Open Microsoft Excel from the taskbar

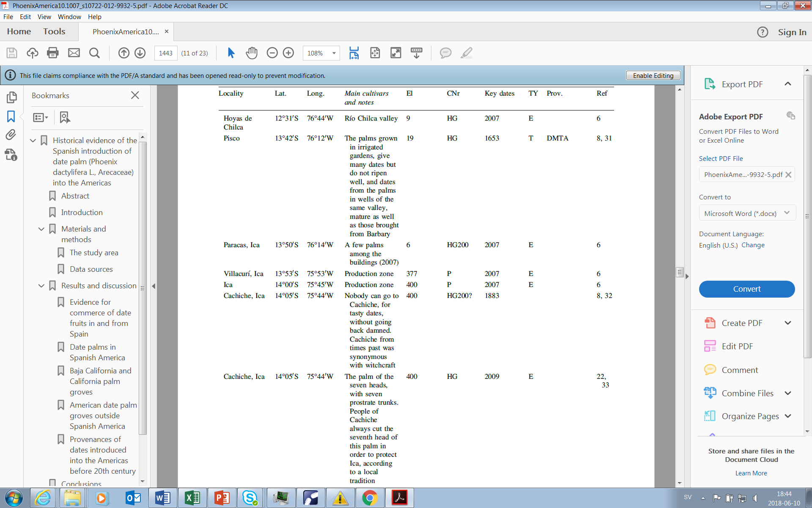pyautogui.click(x=192, y=498)
